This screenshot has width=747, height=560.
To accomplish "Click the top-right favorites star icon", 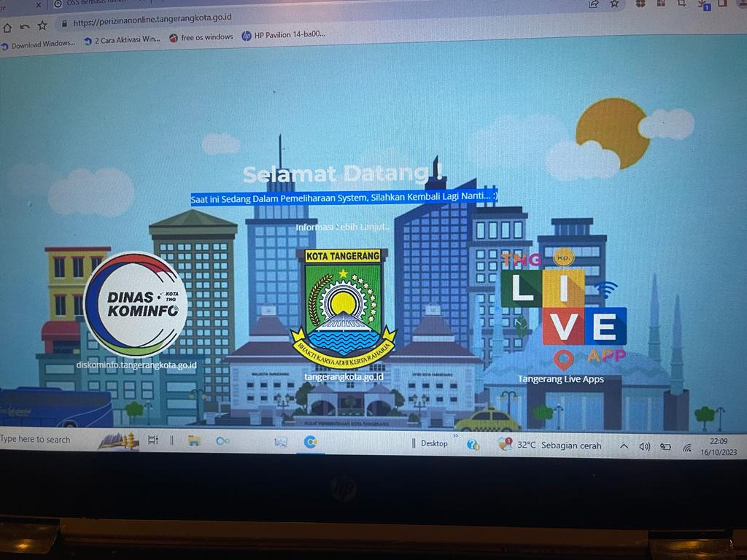I will [614, 4].
